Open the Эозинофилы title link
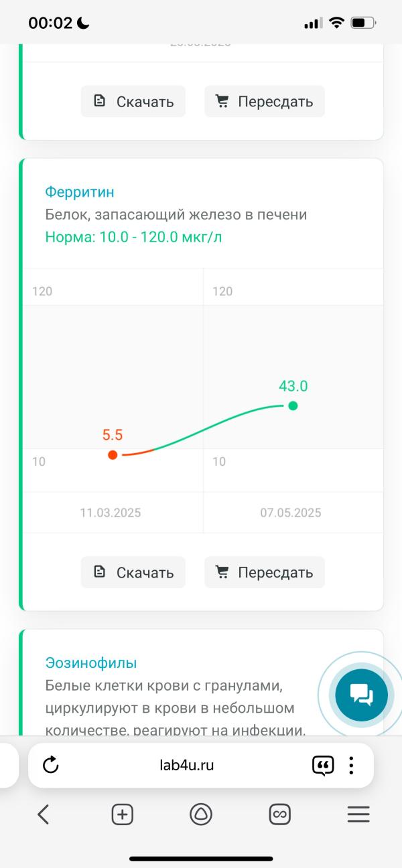402x868 pixels. tap(91, 663)
